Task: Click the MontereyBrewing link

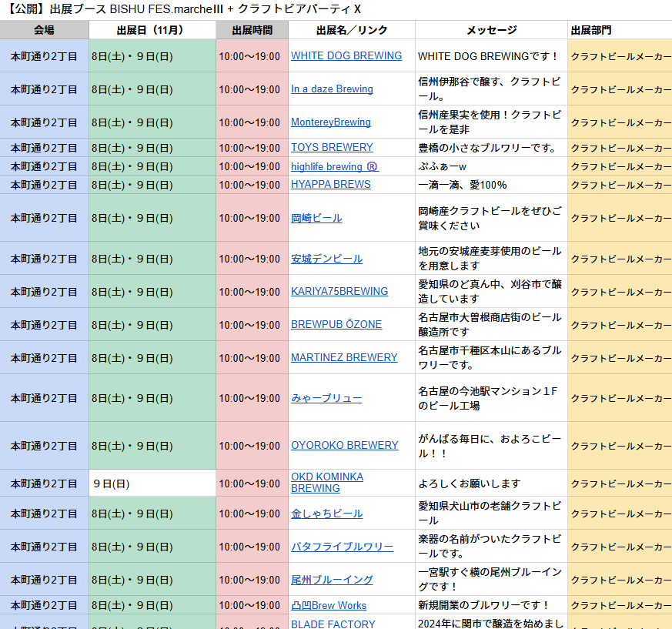Action: click(x=330, y=122)
